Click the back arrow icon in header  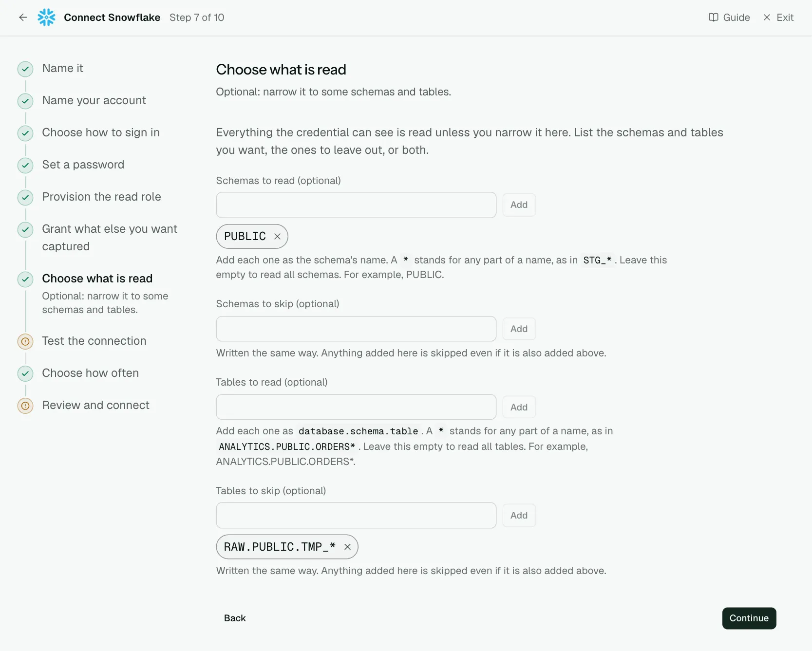(23, 18)
